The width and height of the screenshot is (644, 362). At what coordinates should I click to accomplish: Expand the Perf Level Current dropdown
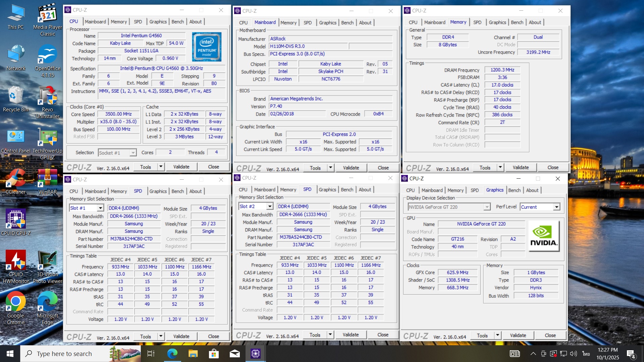click(556, 207)
